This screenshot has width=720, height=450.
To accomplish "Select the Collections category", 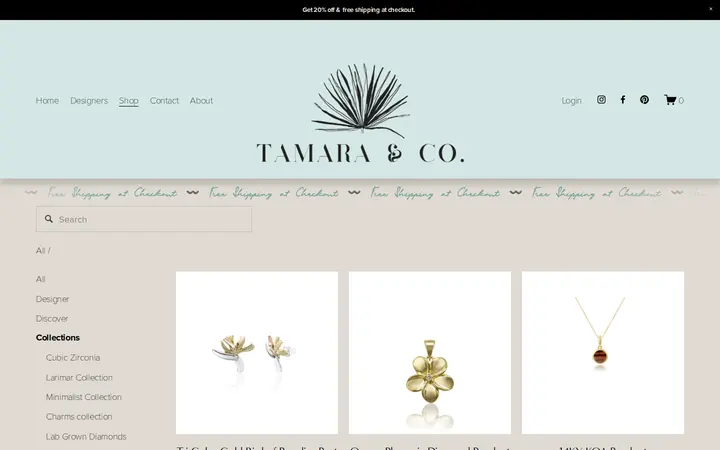I will tap(58, 338).
